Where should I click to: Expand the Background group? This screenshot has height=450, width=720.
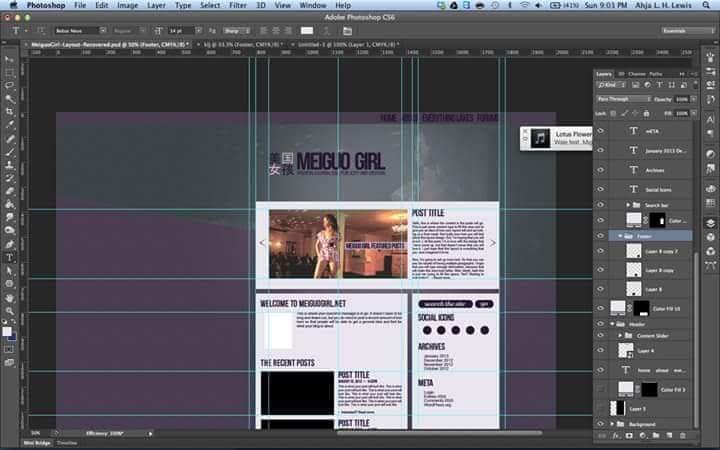tap(612, 424)
